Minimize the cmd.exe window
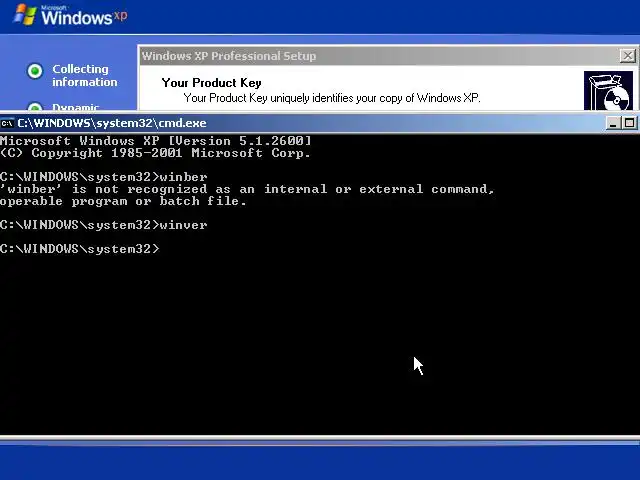 (613, 123)
